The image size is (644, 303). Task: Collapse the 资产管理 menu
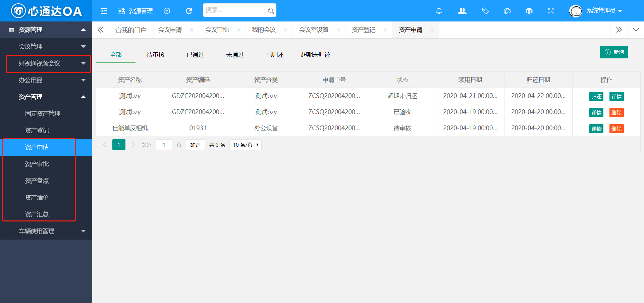pos(46,97)
